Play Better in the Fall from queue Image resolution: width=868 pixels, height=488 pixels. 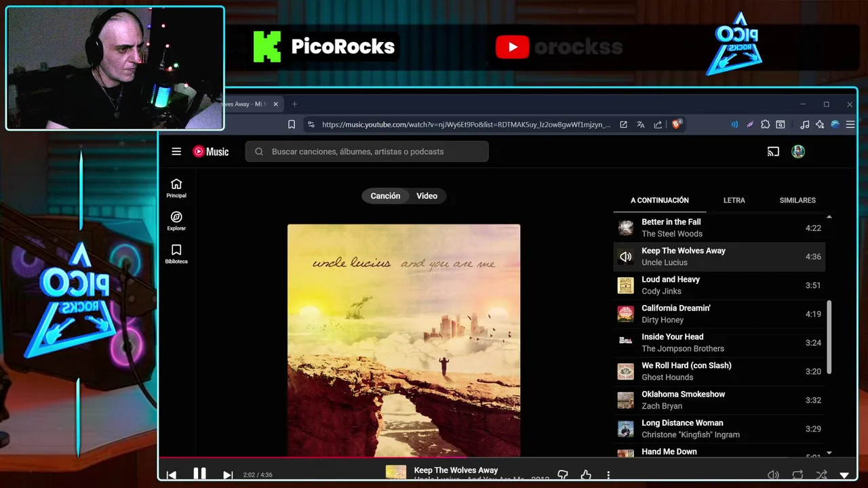pos(719,228)
